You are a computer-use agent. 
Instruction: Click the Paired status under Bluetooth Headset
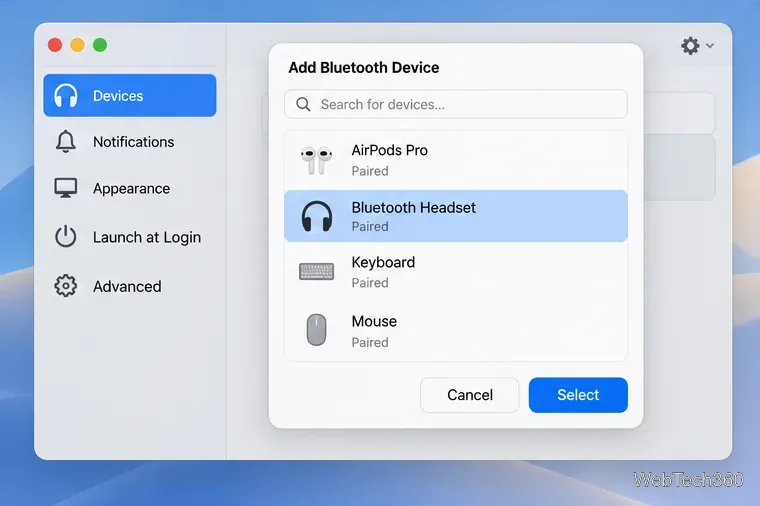point(370,226)
